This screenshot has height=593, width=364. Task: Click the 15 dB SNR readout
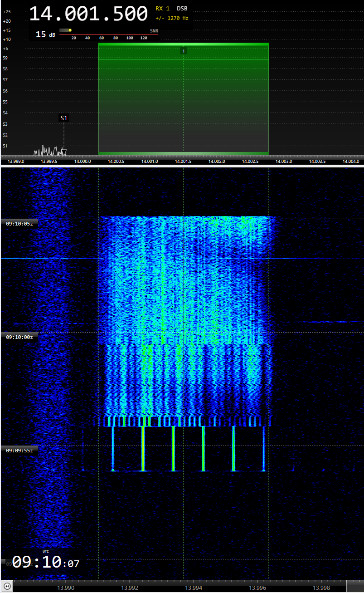[45, 34]
